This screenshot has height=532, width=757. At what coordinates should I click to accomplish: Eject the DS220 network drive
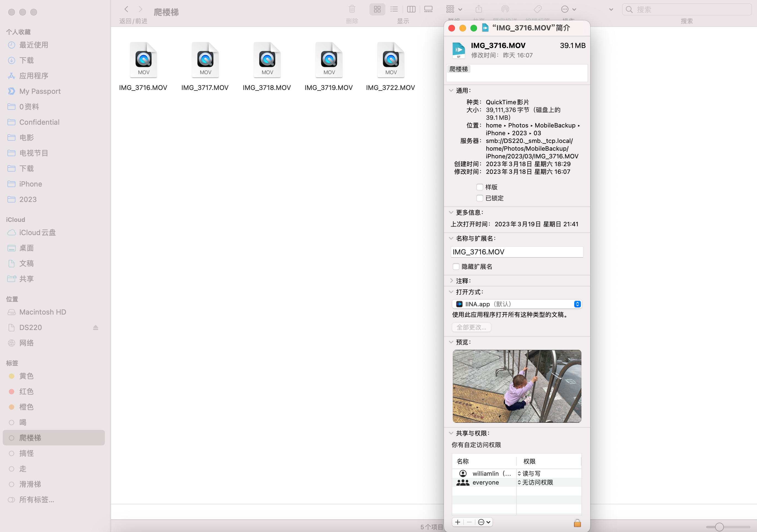96,327
